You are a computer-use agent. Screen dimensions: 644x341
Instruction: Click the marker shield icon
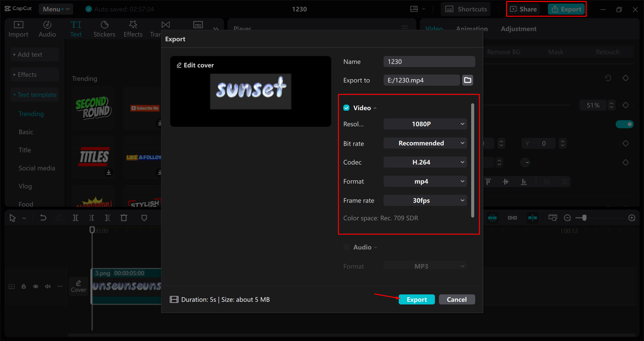pyautogui.click(x=144, y=218)
